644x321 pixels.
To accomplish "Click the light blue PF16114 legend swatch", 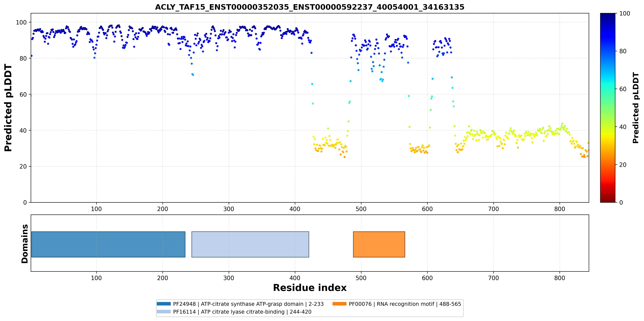I will click(x=163, y=311).
